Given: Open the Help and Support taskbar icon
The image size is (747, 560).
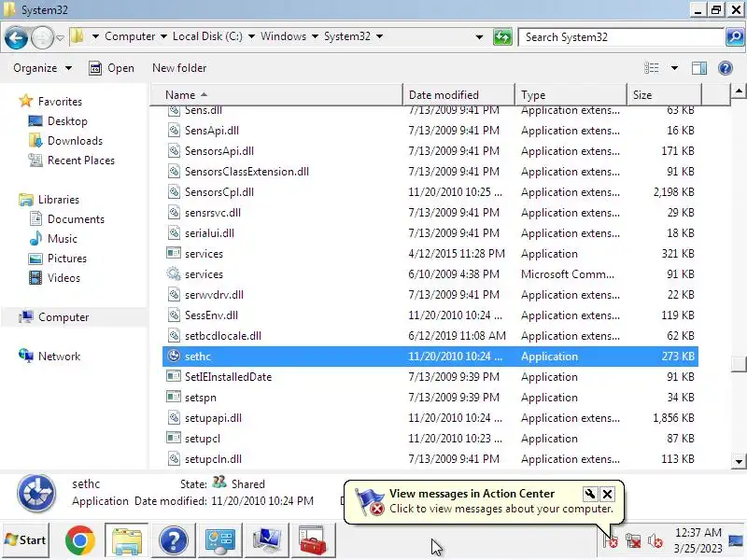Looking at the screenshot, I should click(x=174, y=540).
